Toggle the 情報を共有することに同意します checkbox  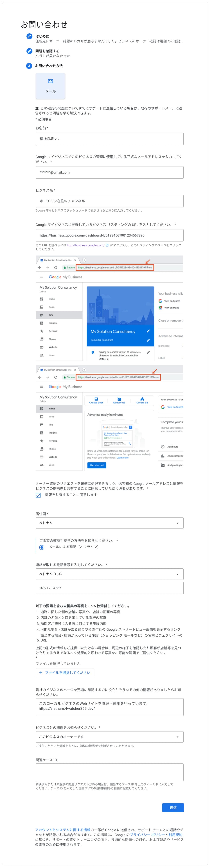click(38, 496)
